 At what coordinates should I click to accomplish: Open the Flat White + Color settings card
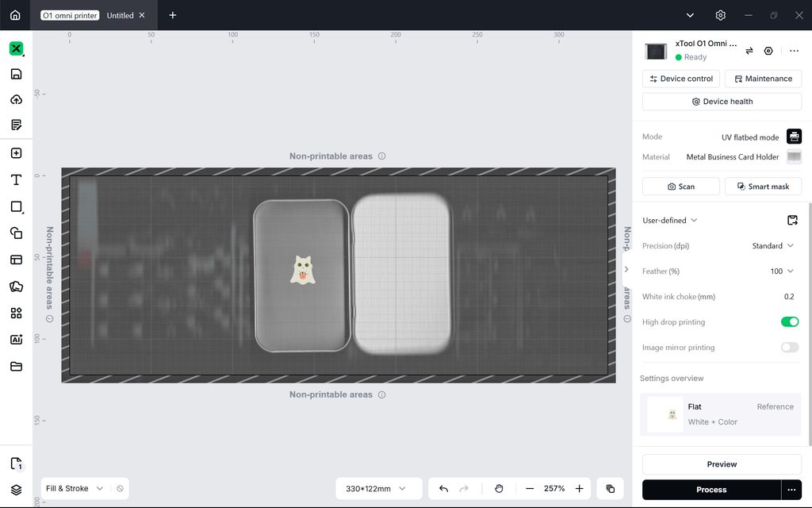(720, 414)
